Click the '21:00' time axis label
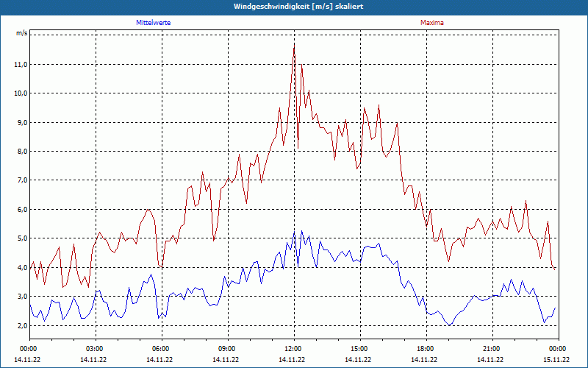The width and height of the screenshot is (588, 368). point(492,349)
